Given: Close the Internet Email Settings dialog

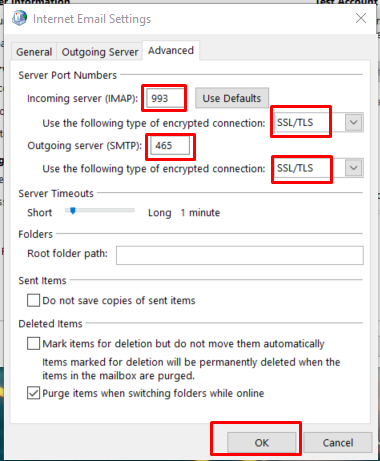Looking at the screenshot, I should click(x=361, y=18).
